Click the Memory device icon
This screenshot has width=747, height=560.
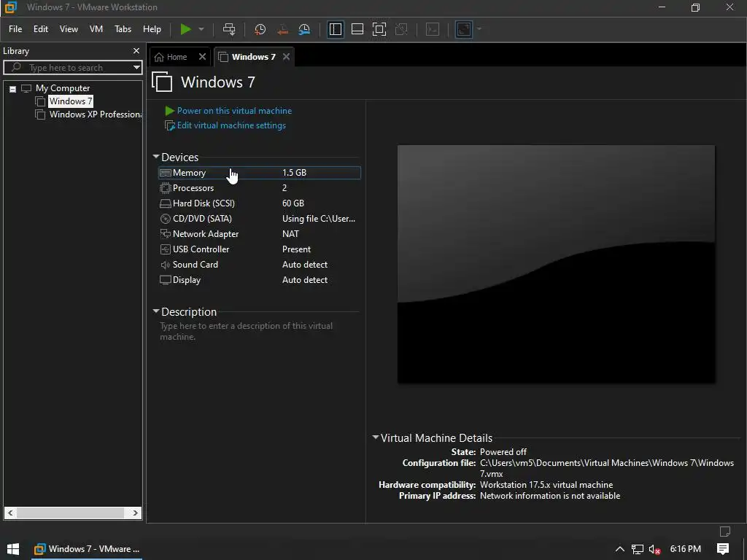[166, 173]
